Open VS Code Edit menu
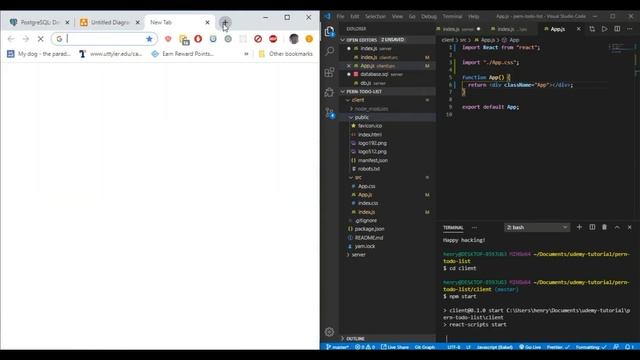Viewport: 640px width, 360px height. (x=355, y=16)
